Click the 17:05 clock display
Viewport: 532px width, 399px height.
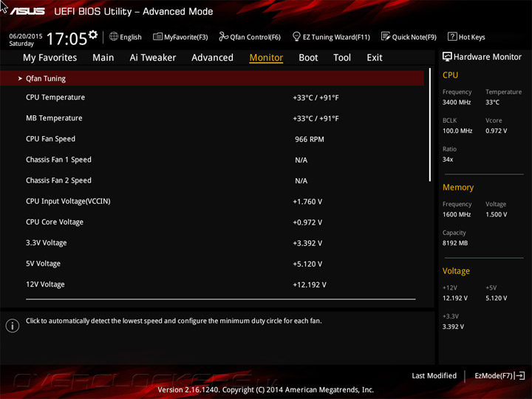pyautogui.click(x=66, y=38)
